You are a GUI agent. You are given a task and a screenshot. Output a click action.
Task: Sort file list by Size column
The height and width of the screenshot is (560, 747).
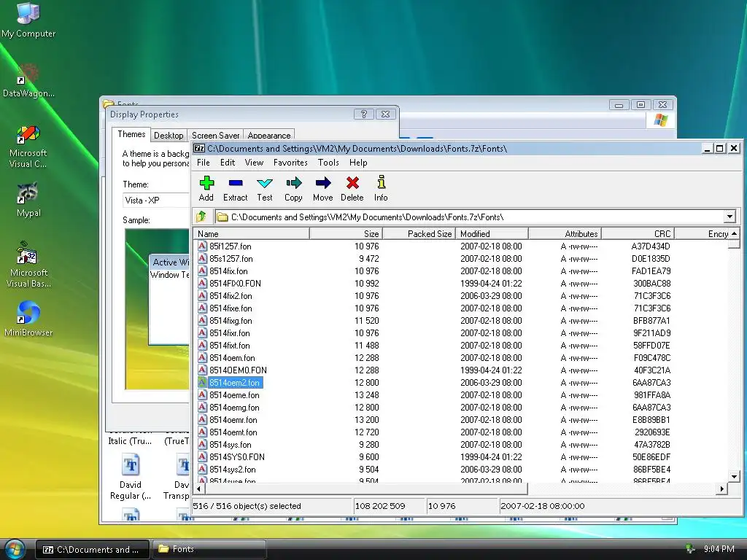tap(347, 234)
